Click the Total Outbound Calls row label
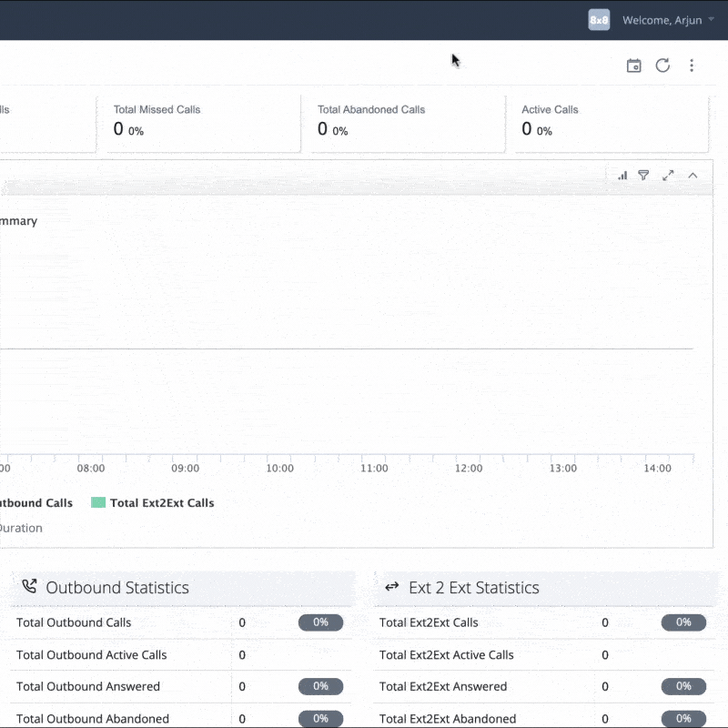Image resolution: width=728 pixels, height=728 pixels. click(x=74, y=622)
